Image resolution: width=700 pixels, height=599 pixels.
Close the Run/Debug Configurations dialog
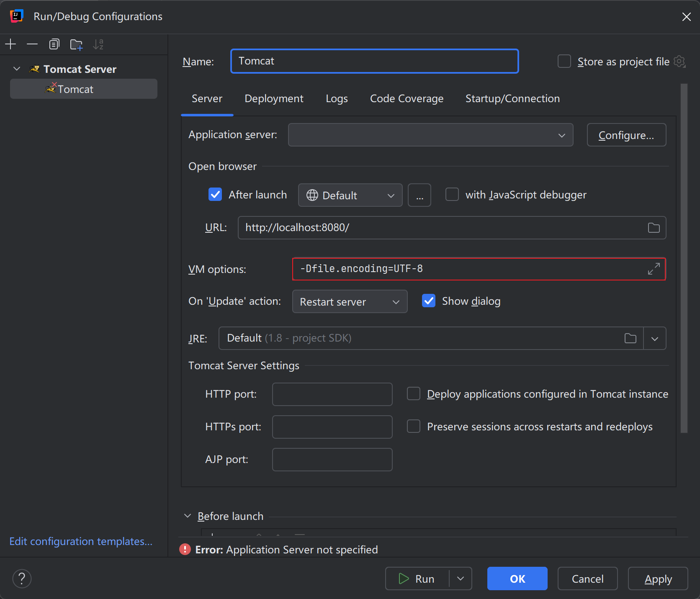[x=686, y=17]
